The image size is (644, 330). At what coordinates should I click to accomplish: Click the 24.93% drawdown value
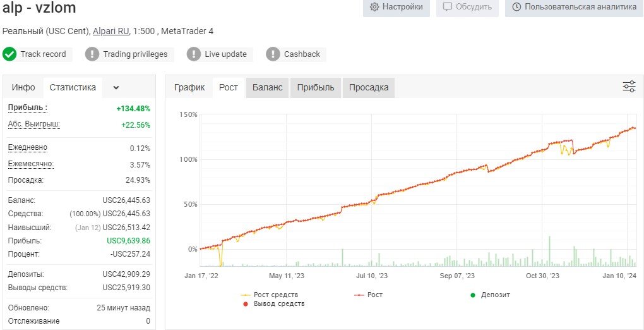tap(138, 180)
